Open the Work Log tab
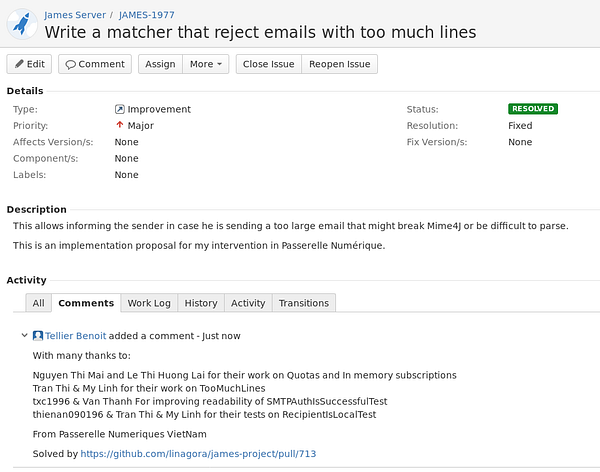 click(149, 303)
